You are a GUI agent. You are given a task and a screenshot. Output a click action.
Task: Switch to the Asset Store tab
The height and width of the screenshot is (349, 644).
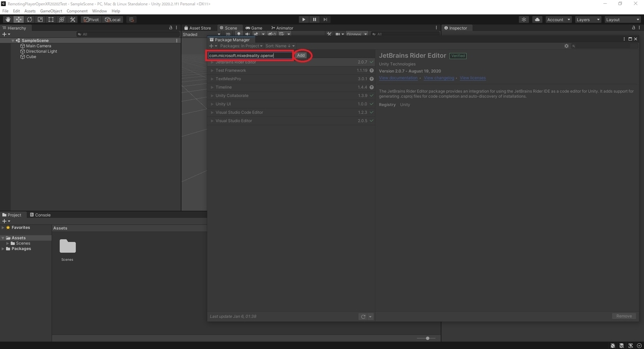[x=197, y=28]
